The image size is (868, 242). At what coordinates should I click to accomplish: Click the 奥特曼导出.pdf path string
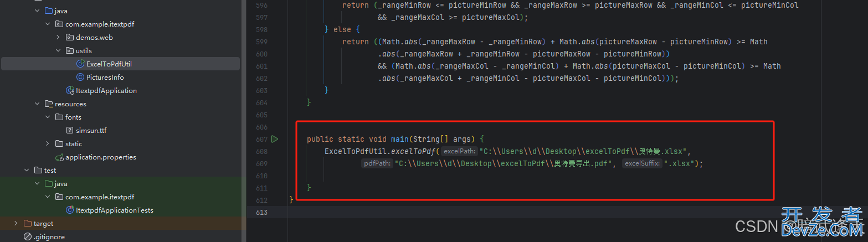(503, 163)
